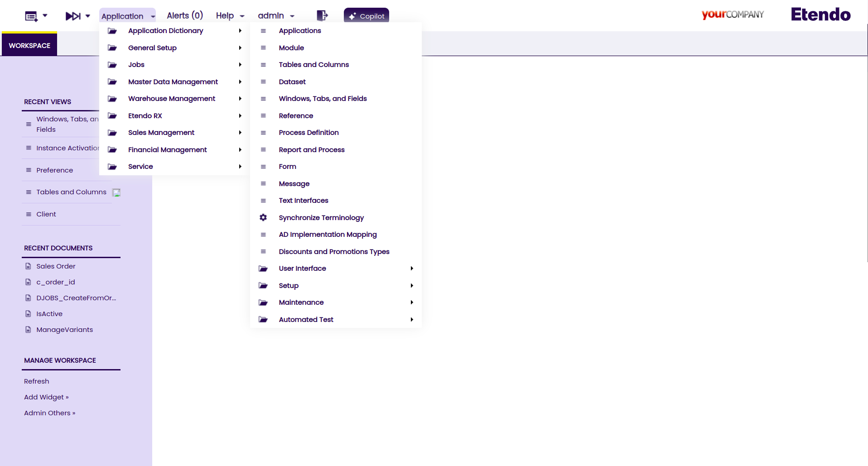Expand the User Interface submenu arrow

pyautogui.click(x=412, y=269)
